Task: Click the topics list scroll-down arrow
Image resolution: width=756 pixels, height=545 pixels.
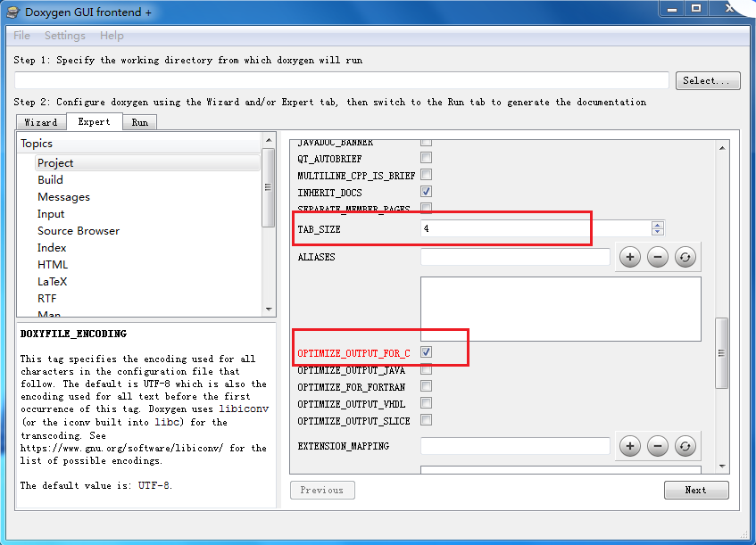Action: 269,310
